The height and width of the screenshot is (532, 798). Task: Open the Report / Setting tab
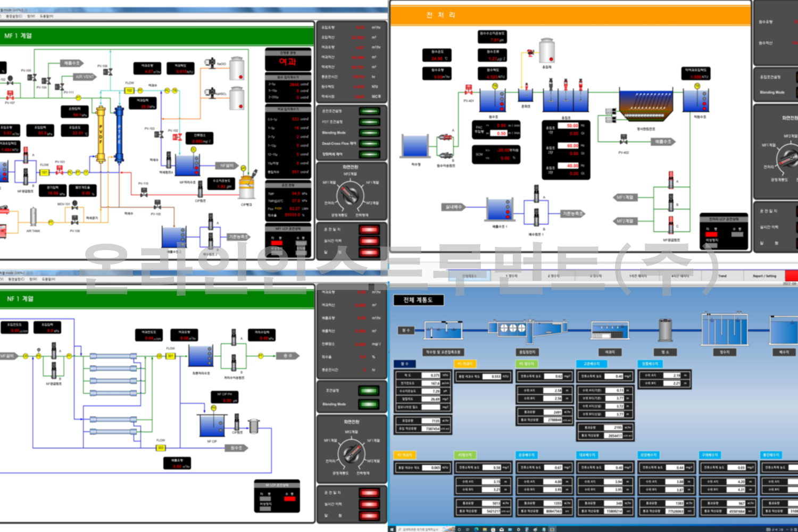[764, 276]
